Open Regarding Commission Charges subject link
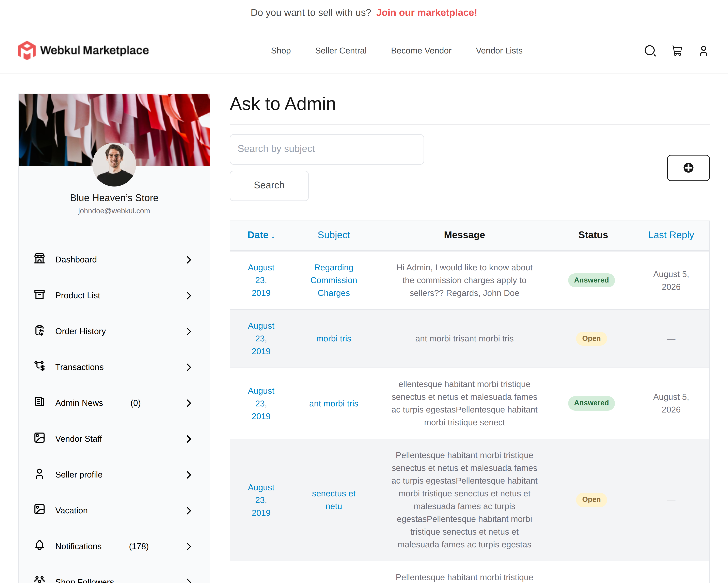Image resolution: width=728 pixels, height=583 pixels. pos(334,280)
